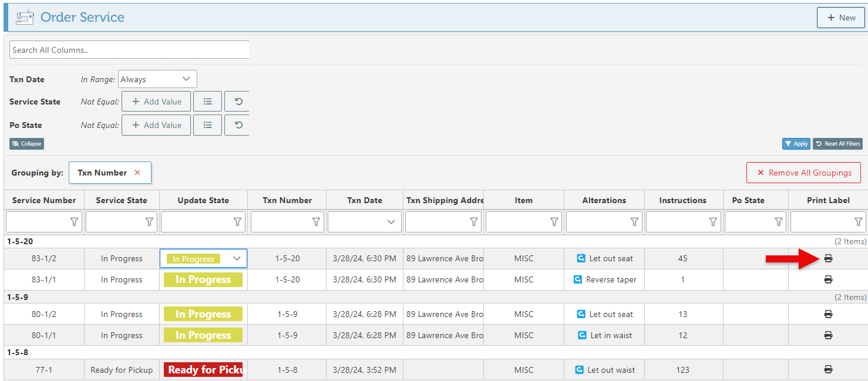Image resolution: width=868 pixels, height=381 pixels.
Task: Collapse the filter panel
Action: pos(26,144)
